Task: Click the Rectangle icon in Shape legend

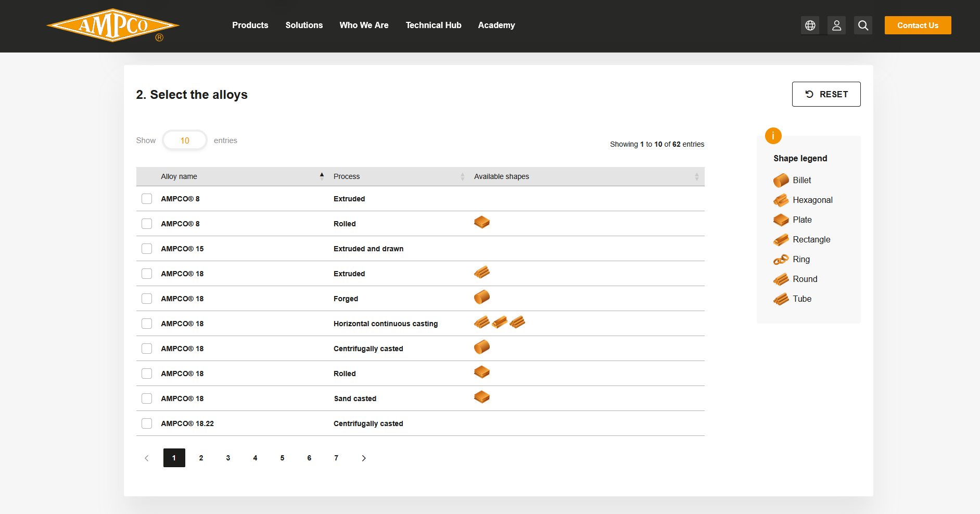Action: tap(781, 240)
